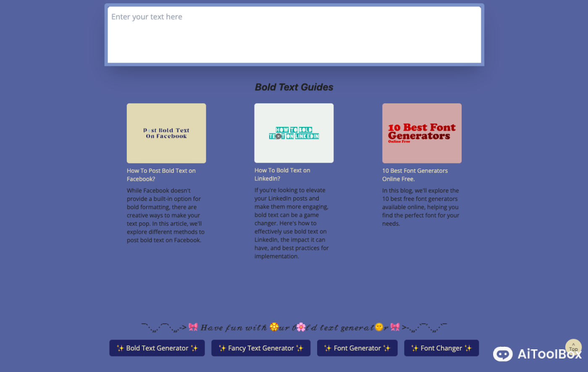588x372 pixels.
Task: Open the 'Post Bold Text On Facebook' thumbnail
Action: coord(166,133)
